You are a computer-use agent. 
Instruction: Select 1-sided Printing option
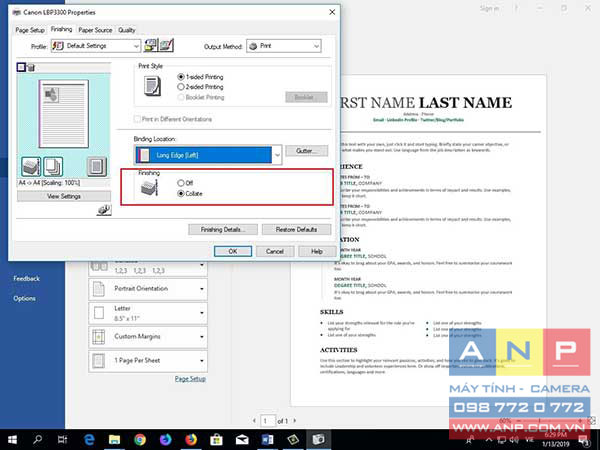pos(201,77)
